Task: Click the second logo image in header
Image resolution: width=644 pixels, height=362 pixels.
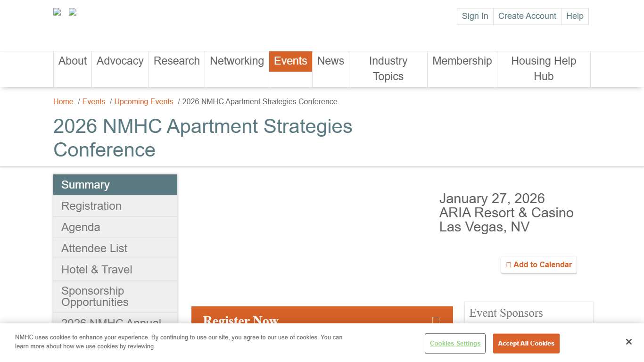Action: point(73,12)
